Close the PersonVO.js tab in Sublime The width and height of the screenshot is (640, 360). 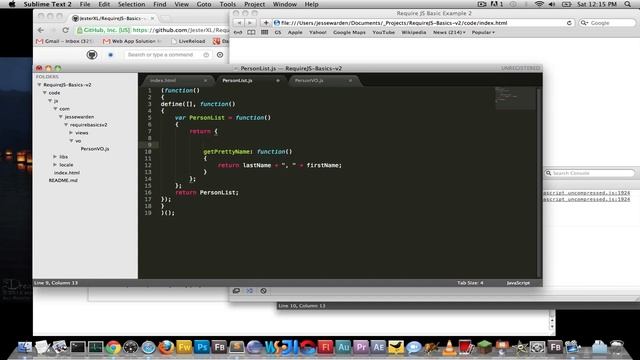(x=350, y=81)
